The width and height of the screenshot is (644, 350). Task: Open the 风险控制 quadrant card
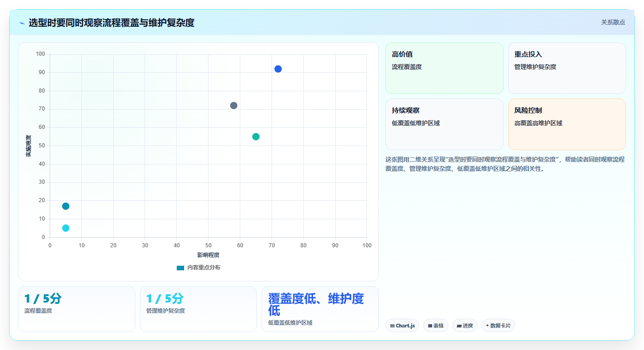tap(567, 124)
